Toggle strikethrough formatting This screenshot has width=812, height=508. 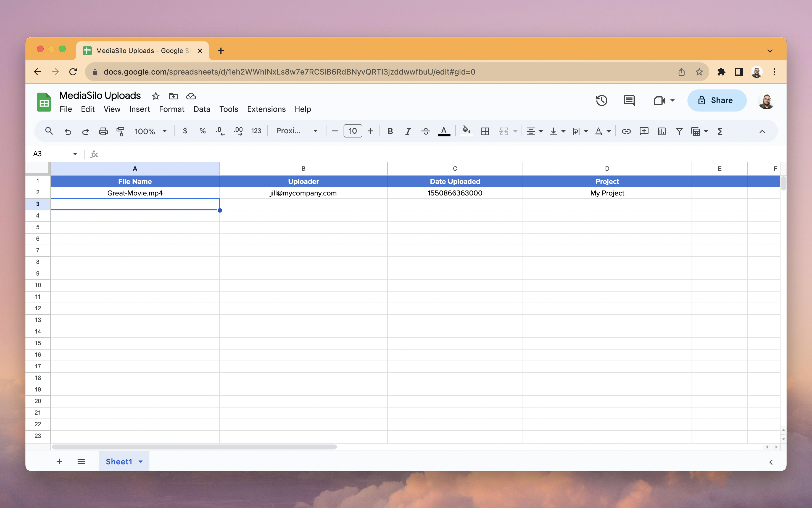pos(426,131)
